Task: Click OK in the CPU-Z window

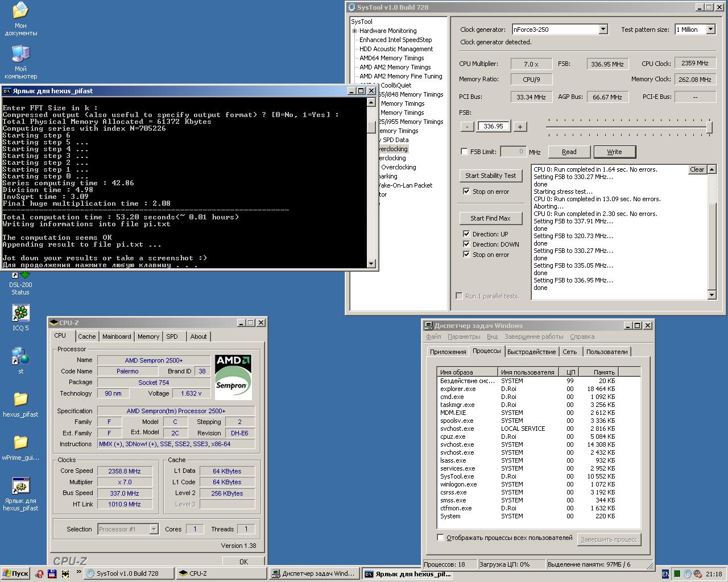Action: pyautogui.click(x=243, y=562)
